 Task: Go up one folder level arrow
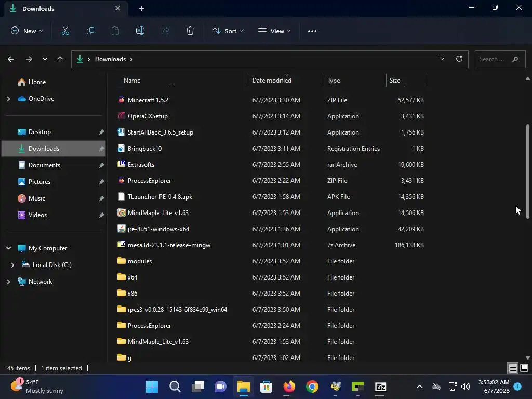[60, 59]
